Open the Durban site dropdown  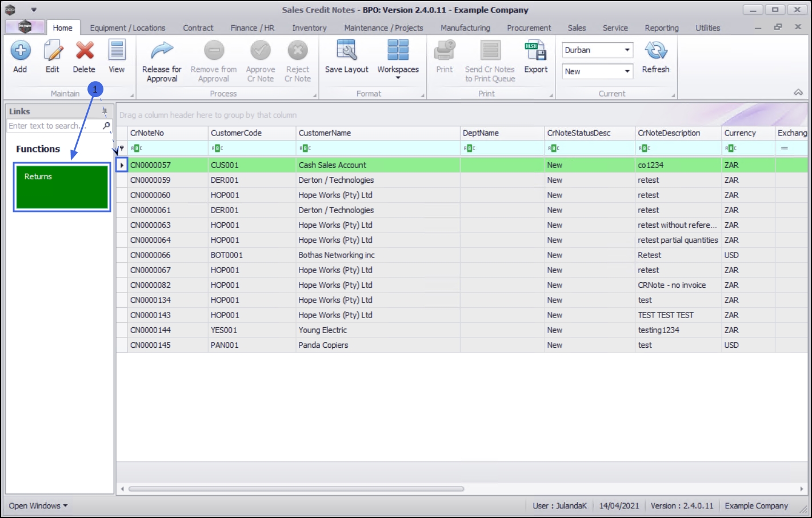tap(627, 50)
